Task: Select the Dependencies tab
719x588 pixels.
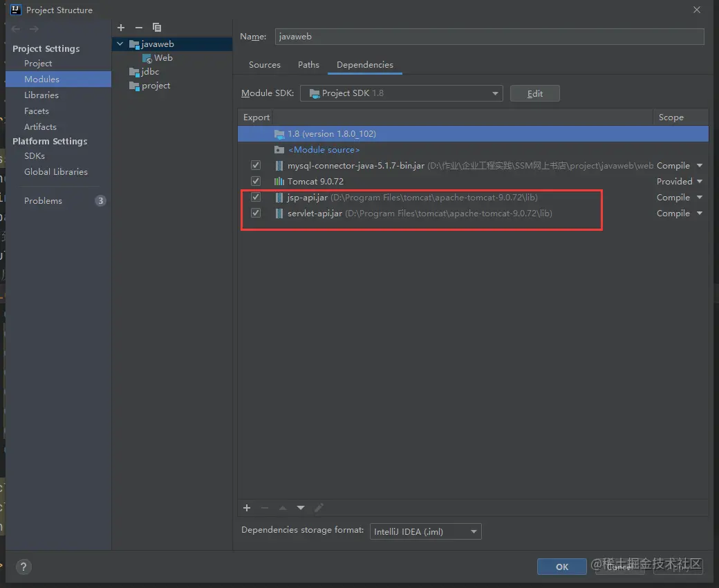Action: point(365,65)
